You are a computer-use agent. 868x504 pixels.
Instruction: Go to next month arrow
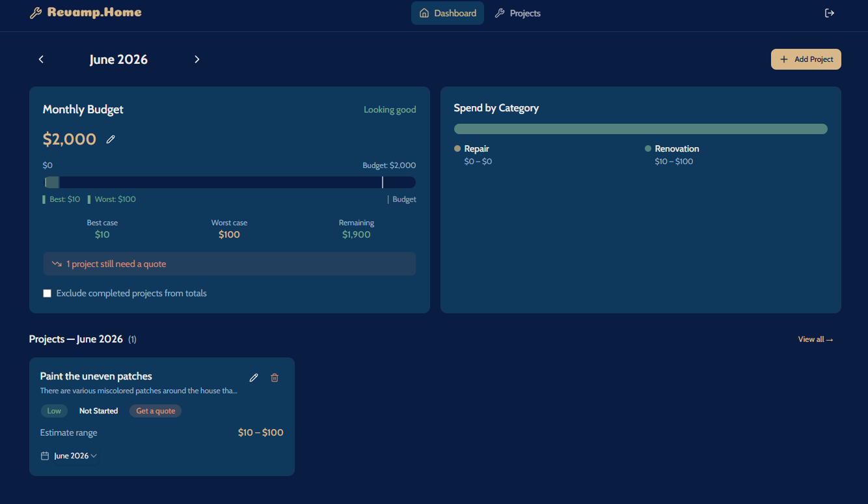click(x=197, y=59)
